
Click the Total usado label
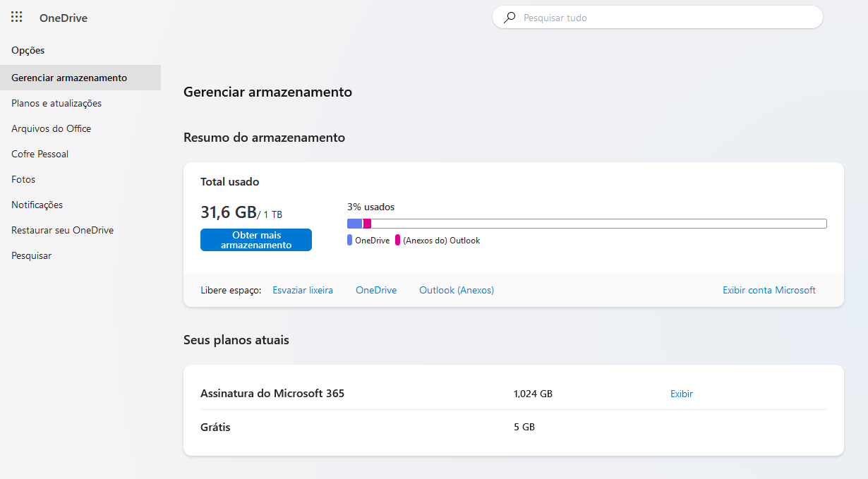point(230,182)
